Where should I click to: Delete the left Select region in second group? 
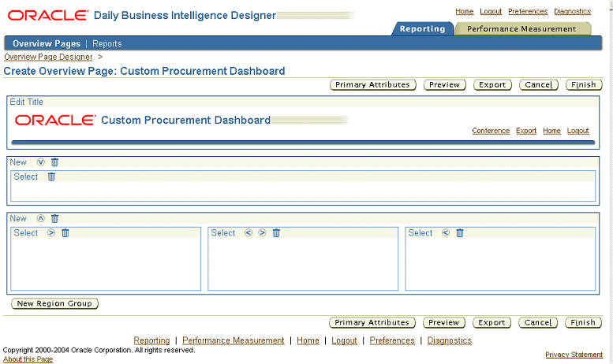tap(65, 232)
